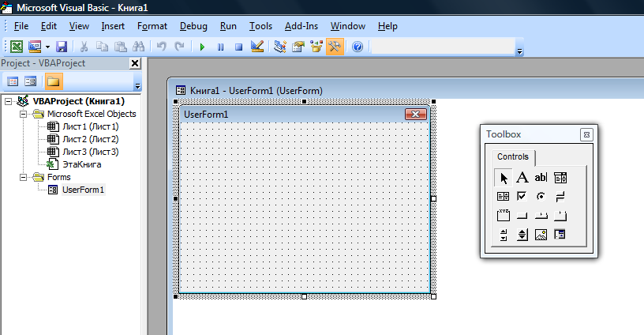This screenshot has height=335, width=644.
Task: Collapse the VBAProject (Книга1) tree node
Action: [x=8, y=101]
